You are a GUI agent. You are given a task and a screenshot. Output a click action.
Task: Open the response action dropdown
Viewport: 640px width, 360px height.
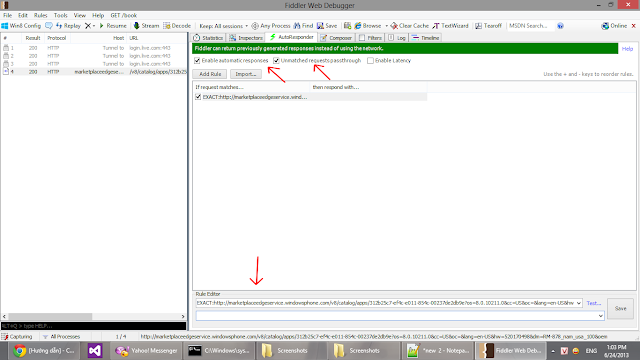(x=600, y=316)
